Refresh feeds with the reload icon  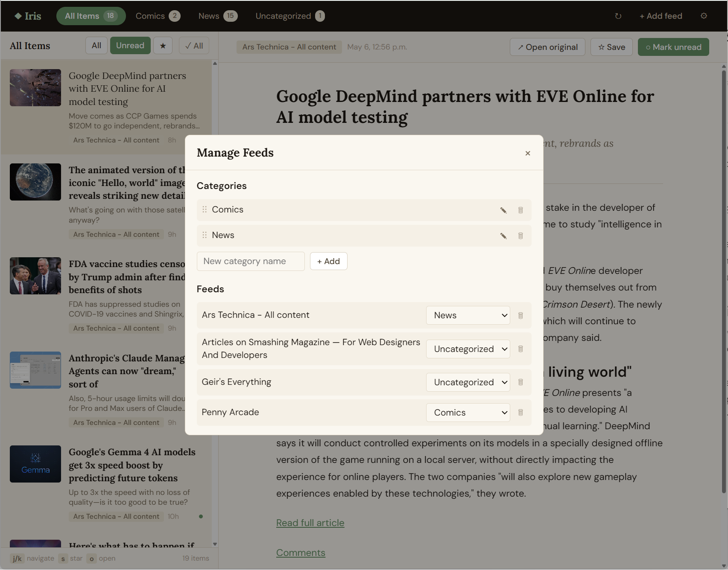click(x=618, y=16)
